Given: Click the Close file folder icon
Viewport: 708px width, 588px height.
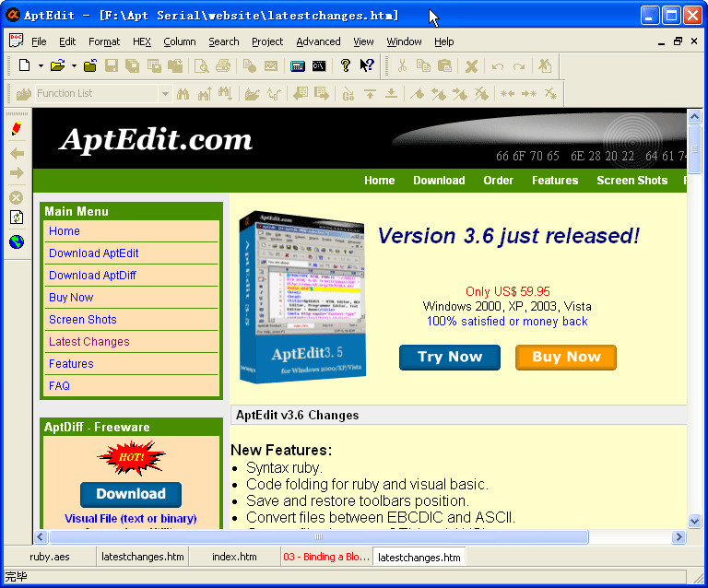Looking at the screenshot, I should tap(90, 65).
